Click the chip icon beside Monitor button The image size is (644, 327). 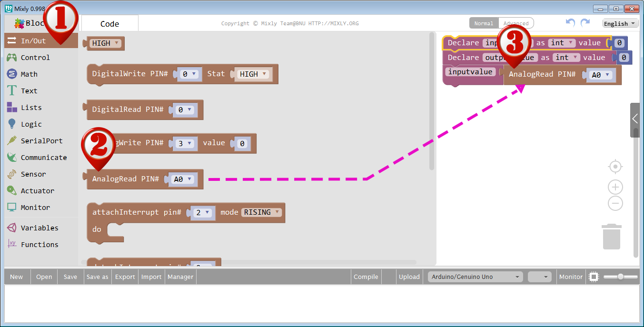[x=593, y=277]
